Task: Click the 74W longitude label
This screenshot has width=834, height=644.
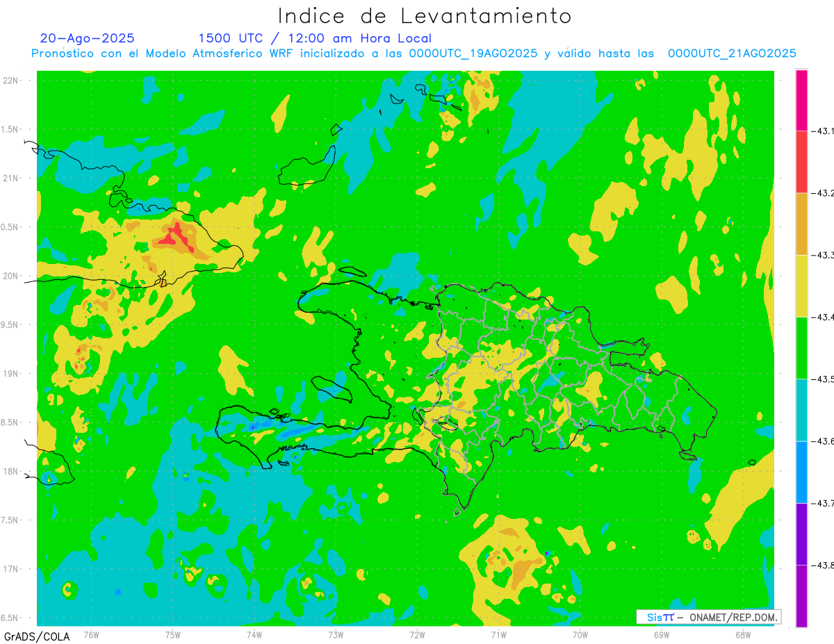Action: pos(254,634)
